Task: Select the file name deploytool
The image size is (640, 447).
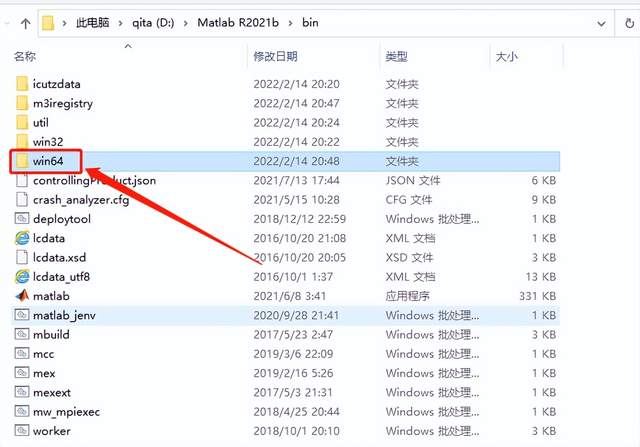Action: click(x=62, y=219)
